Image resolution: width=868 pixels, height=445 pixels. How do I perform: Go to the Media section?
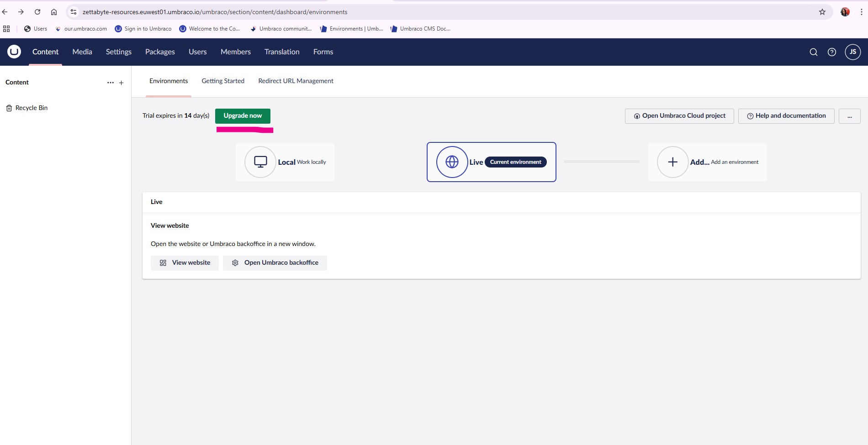coord(82,52)
